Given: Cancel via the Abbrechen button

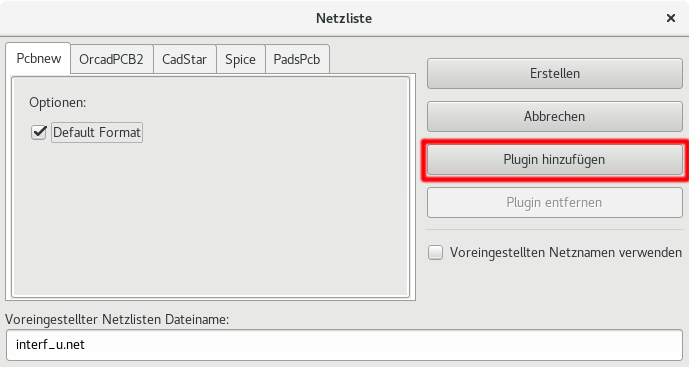Looking at the screenshot, I should pos(555,116).
